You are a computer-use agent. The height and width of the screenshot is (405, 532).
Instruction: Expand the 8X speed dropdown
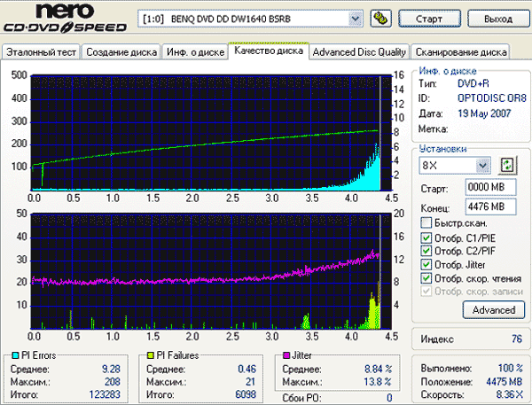point(455,166)
